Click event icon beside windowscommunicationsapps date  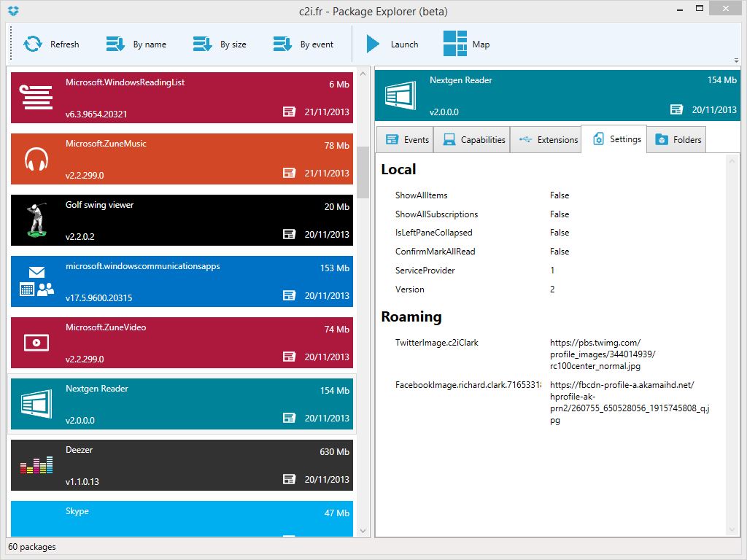pos(289,295)
